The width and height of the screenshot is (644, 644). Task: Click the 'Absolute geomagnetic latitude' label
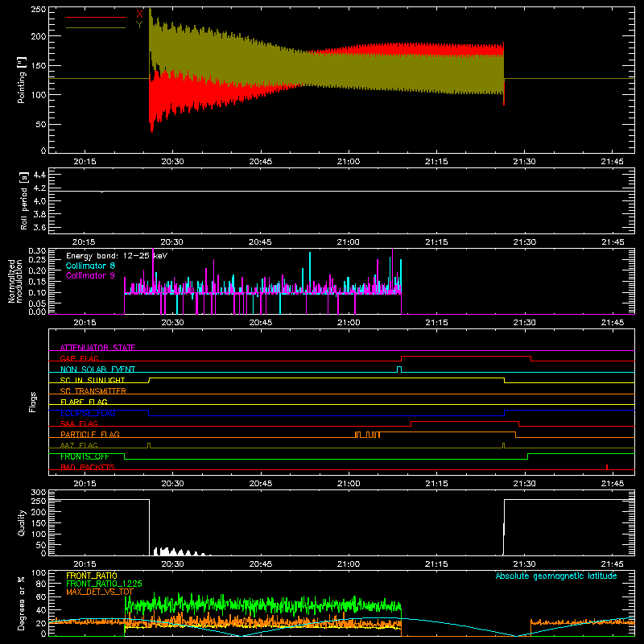pos(556,576)
